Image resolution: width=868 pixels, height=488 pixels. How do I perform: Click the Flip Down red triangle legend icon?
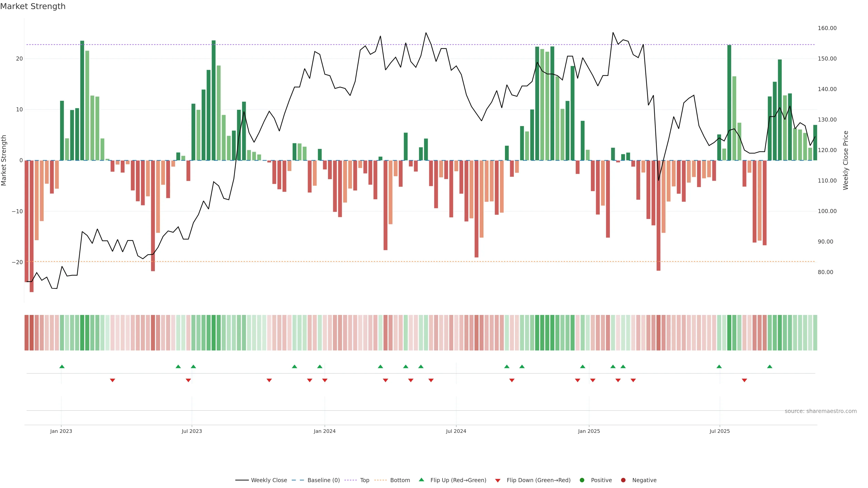[x=498, y=480]
